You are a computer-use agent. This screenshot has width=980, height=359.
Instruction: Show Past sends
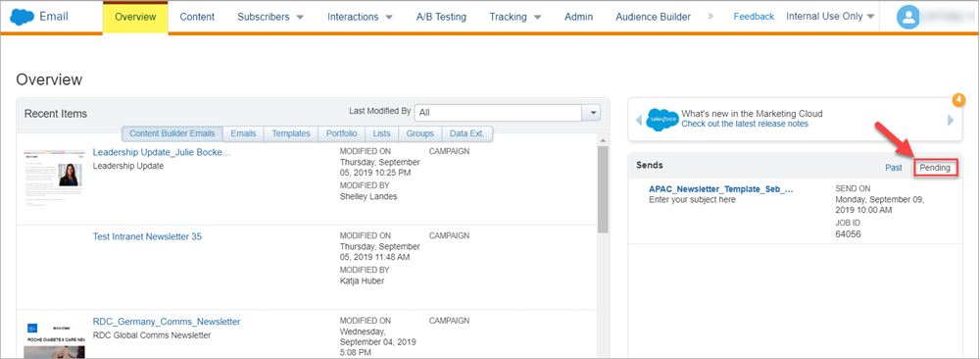point(894,168)
